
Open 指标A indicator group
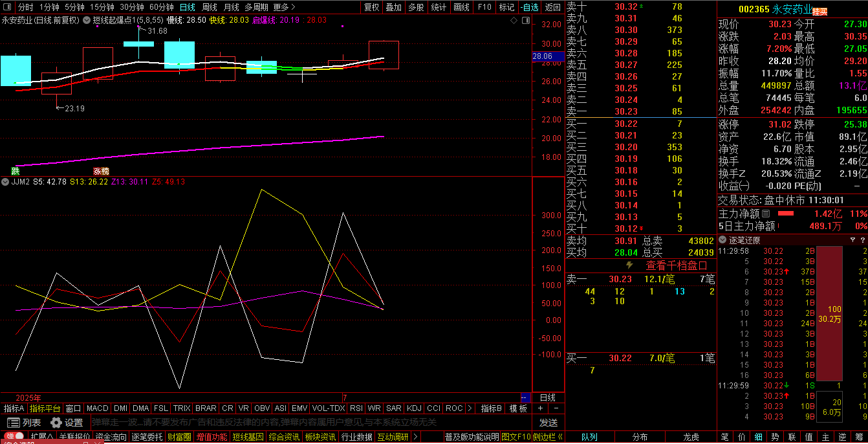point(14,408)
